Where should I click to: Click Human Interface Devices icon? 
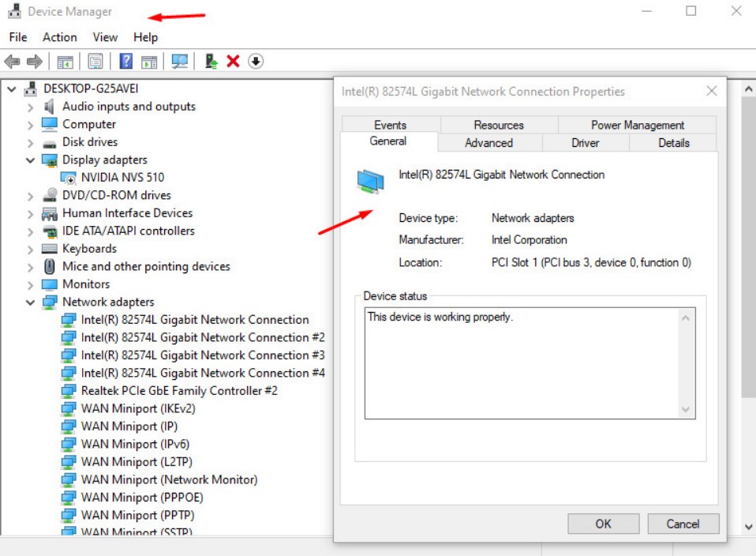tap(49, 213)
